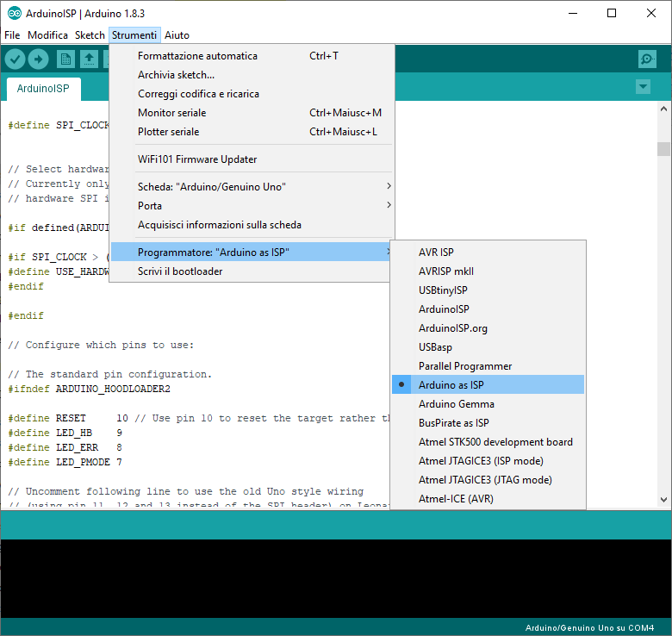The height and width of the screenshot is (636, 672).
Task: Select BusPirate as ISP programmer
Action: pyautogui.click(x=488, y=423)
